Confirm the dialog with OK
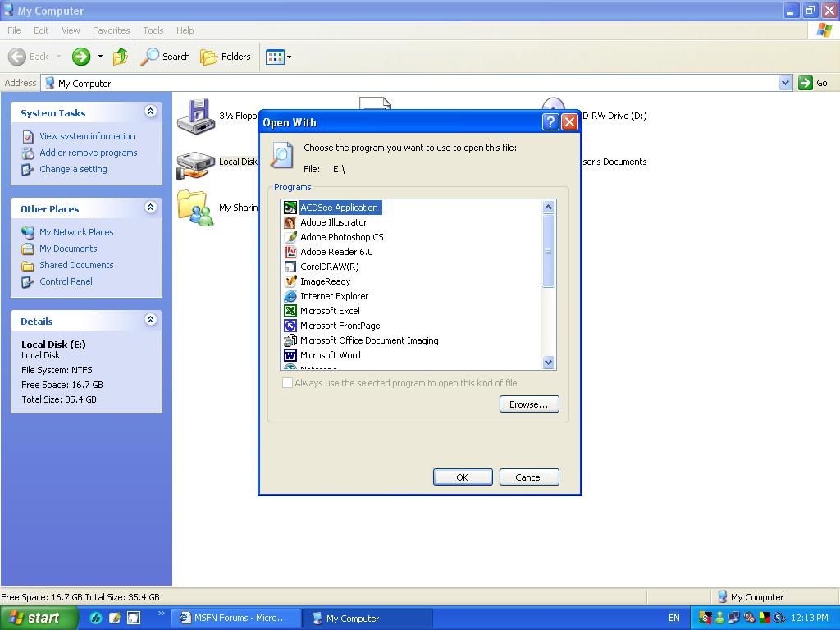Screen dimensions: 840x630 point(463,477)
